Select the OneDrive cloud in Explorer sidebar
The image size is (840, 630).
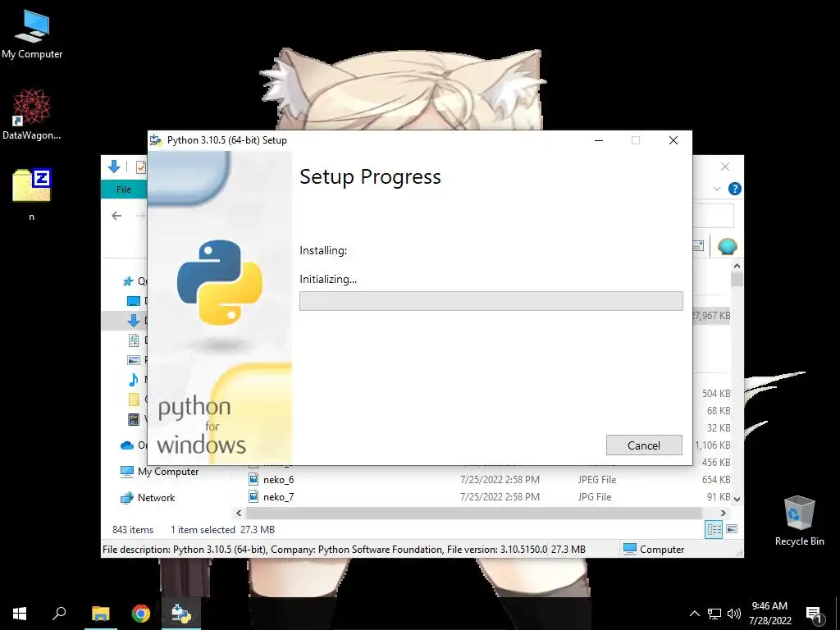coord(127,445)
